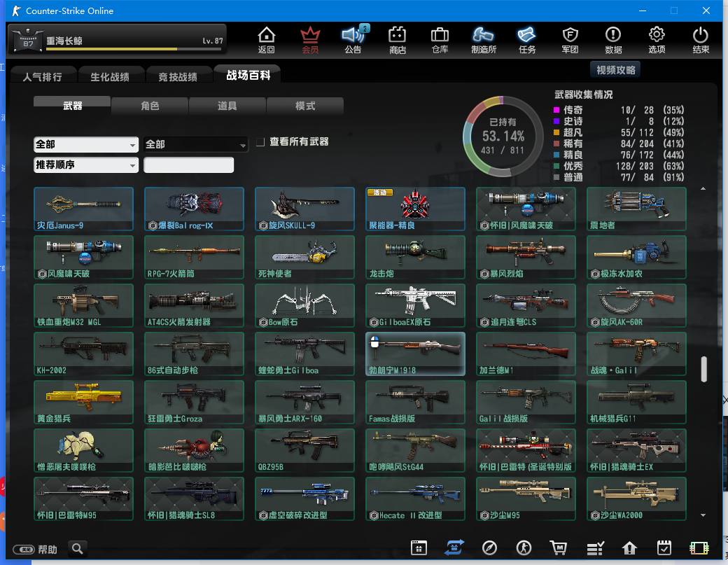This screenshot has height=565, width=728.
Task: Select the 角色 sub-tab
Action: click(150, 106)
